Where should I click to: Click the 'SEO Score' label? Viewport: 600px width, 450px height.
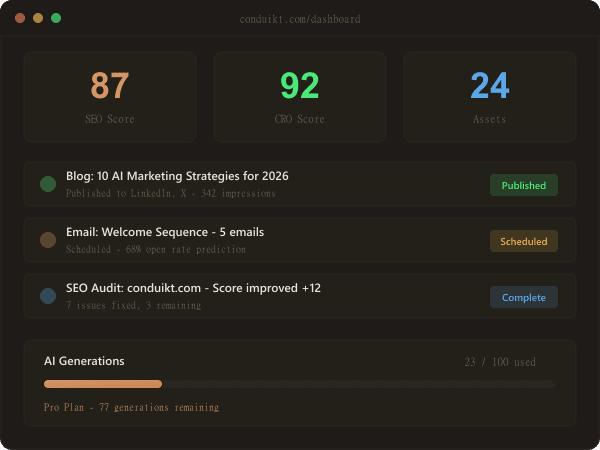pos(110,119)
